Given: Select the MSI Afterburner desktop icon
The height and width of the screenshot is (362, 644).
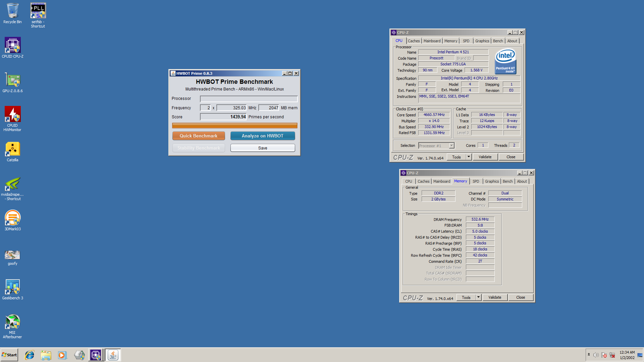Looking at the screenshot, I should point(12,326).
